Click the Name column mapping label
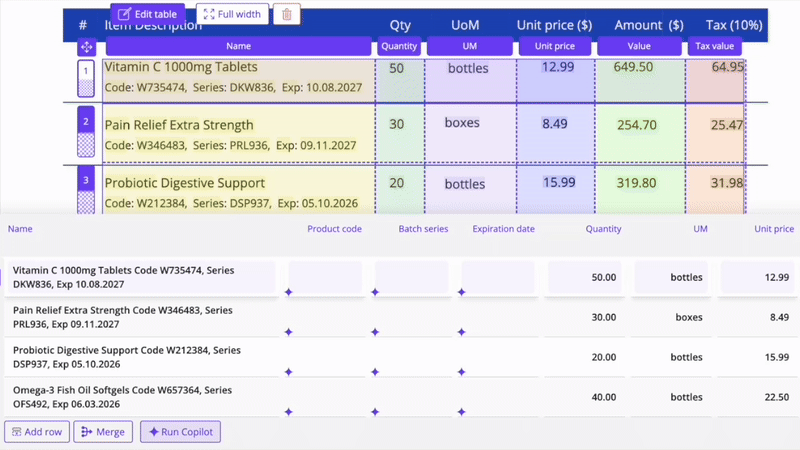This screenshot has width=800, height=450. click(238, 46)
